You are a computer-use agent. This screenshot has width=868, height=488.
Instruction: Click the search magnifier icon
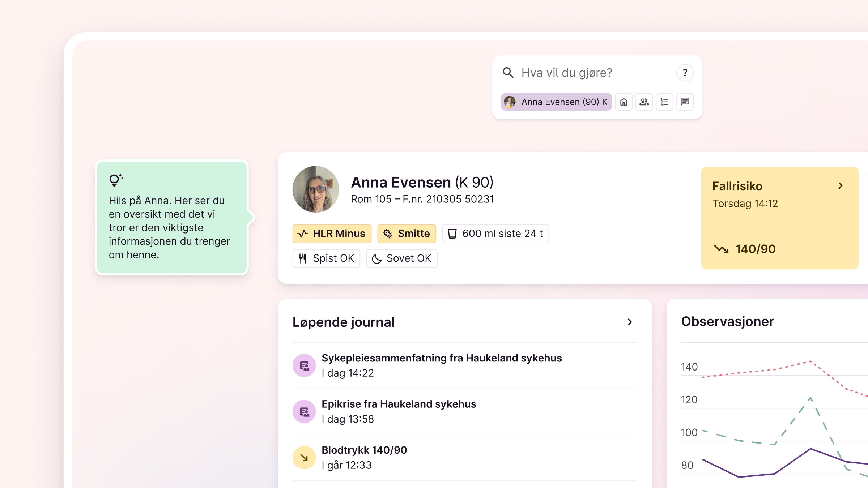pyautogui.click(x=508, y=73)
